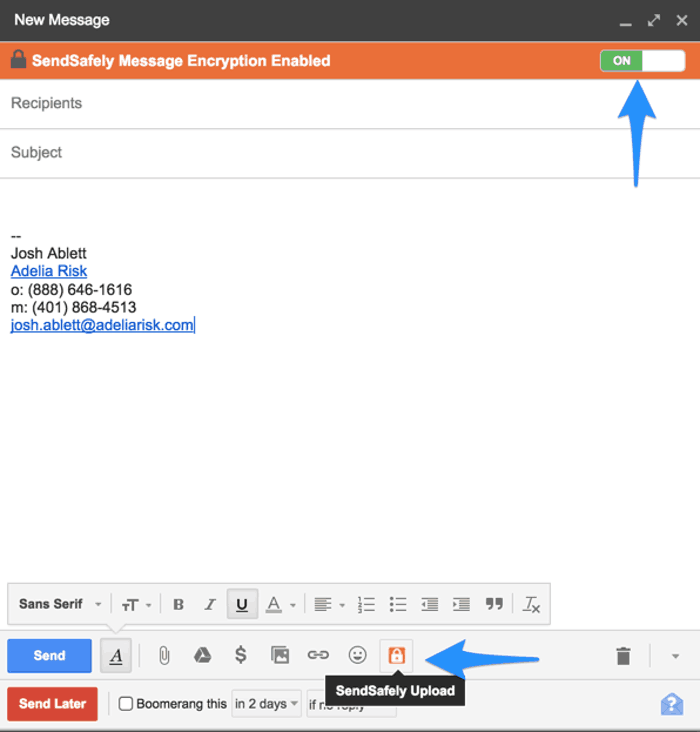Remove text formatting
This screenshot has height=732, width=700.
coord(531,605)
